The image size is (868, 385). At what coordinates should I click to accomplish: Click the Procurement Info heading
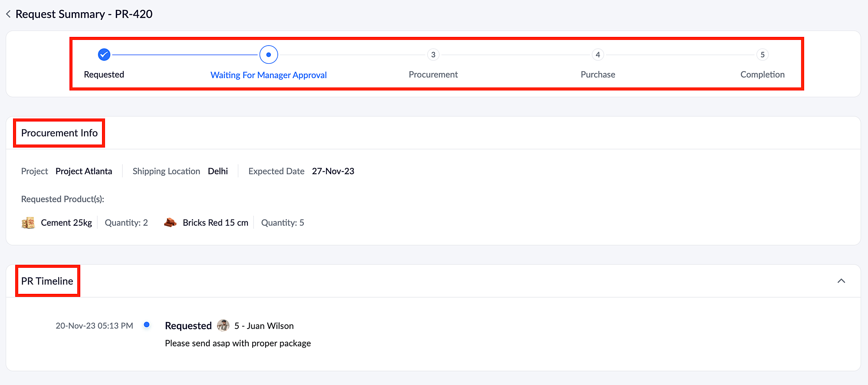pos(59,133)
